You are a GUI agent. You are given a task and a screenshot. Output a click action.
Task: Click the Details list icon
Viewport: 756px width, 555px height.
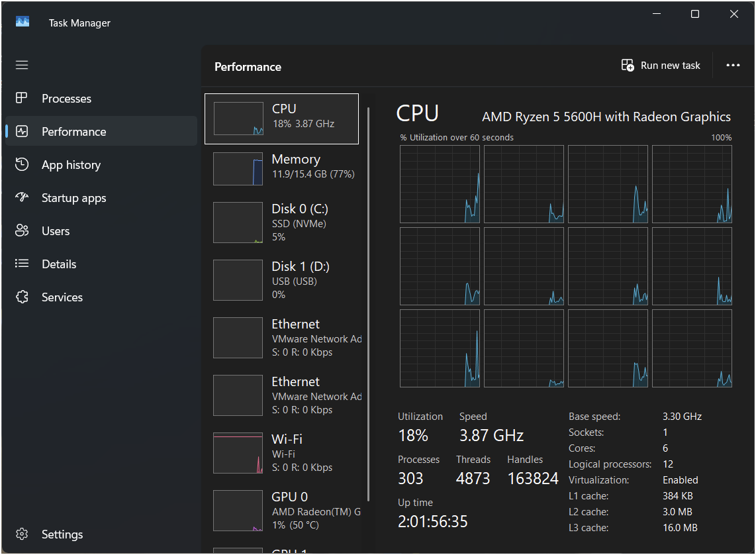click(22, 264)
